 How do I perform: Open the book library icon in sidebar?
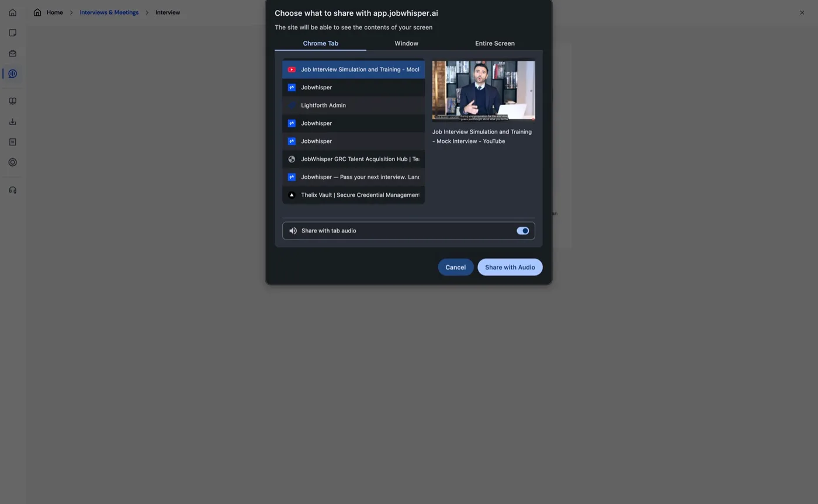12,101
